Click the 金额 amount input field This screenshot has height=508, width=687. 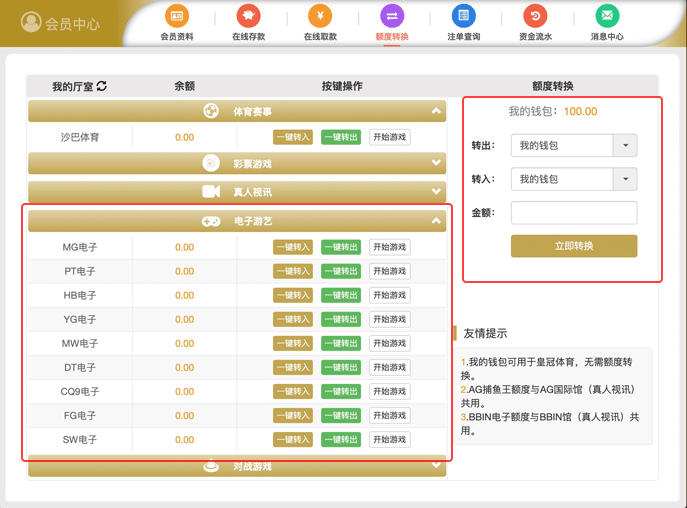pos(573,213)
